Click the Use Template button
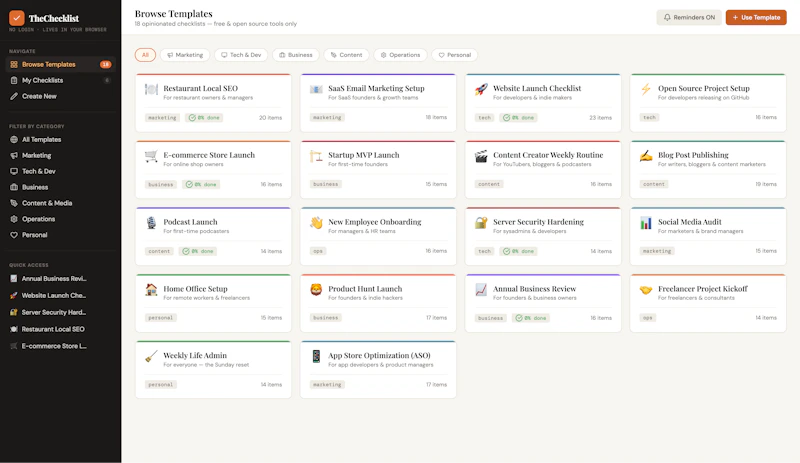800x463 pixels. click(756, 17)
